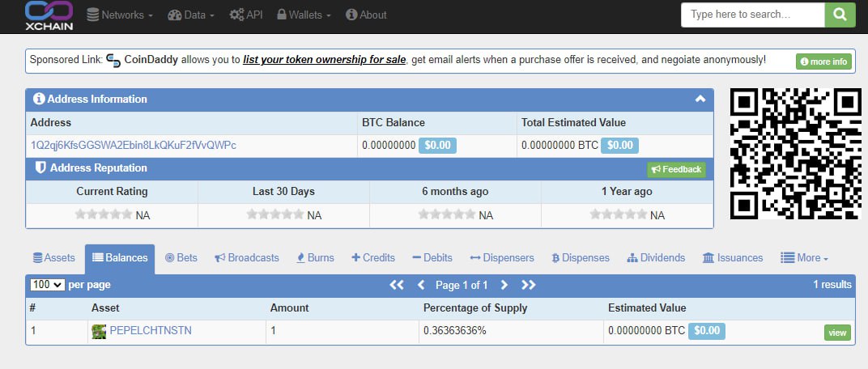Collapse the Address Information panel
Viewport: 868px width, 369px height.
[x=700, y=99]
